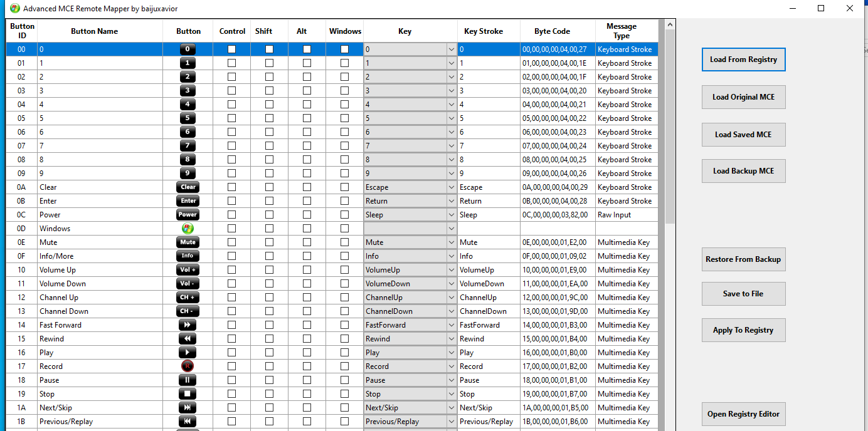
Task: Enable Windows checkbox for Power row
Action: [344, 214]
